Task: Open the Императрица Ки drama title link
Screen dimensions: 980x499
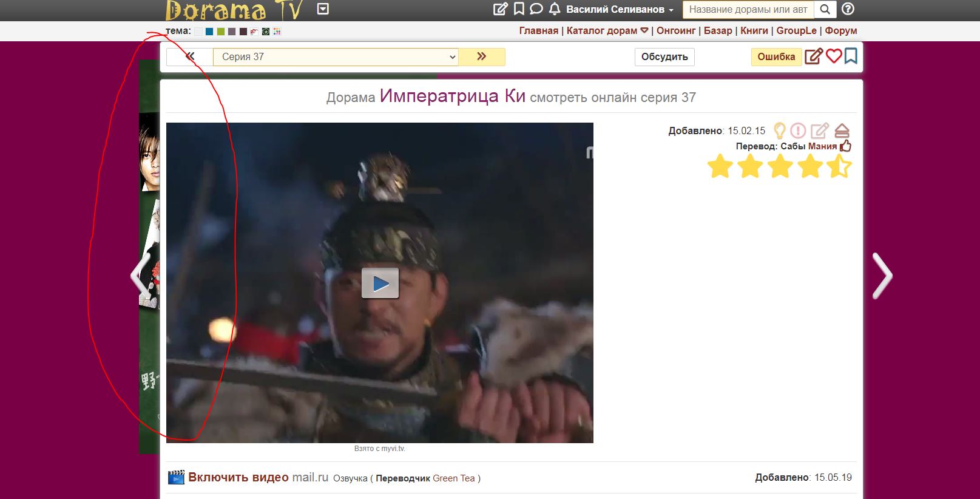Action: 452,96
